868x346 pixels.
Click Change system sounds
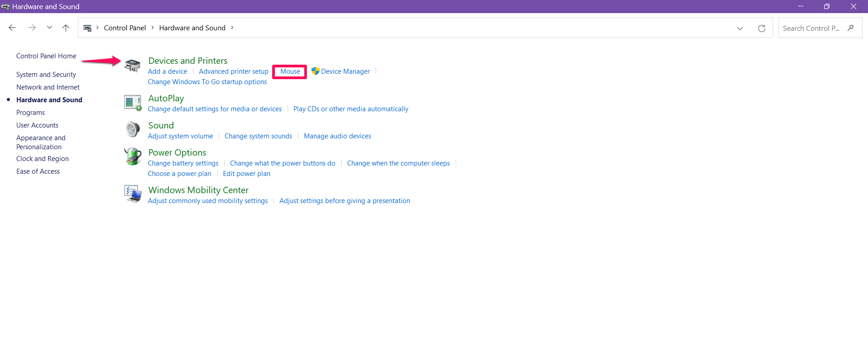258,136
